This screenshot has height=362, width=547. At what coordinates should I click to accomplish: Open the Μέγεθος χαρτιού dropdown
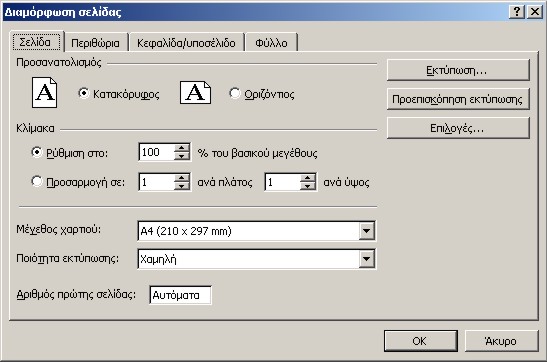[367, 231]
